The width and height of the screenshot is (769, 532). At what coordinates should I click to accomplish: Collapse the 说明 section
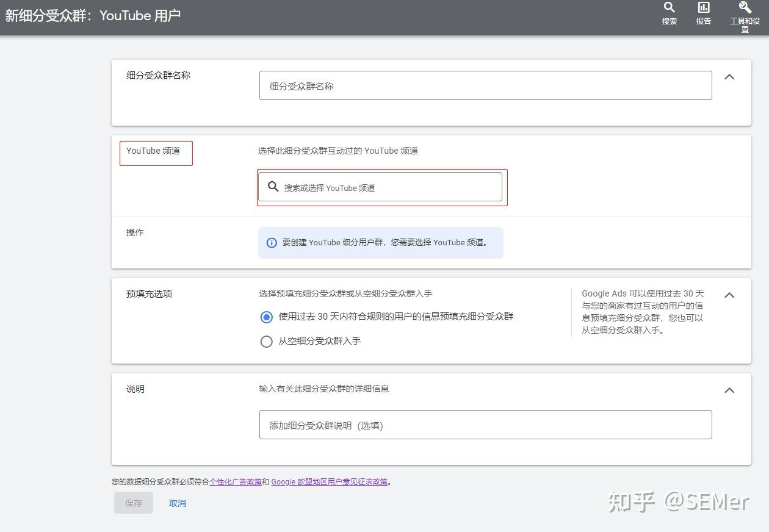(729, 390)
